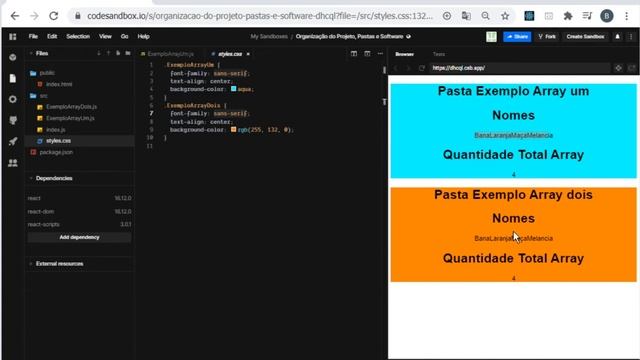
Task: Open the preview address bar settings icon
Action: tap(618, 68)
